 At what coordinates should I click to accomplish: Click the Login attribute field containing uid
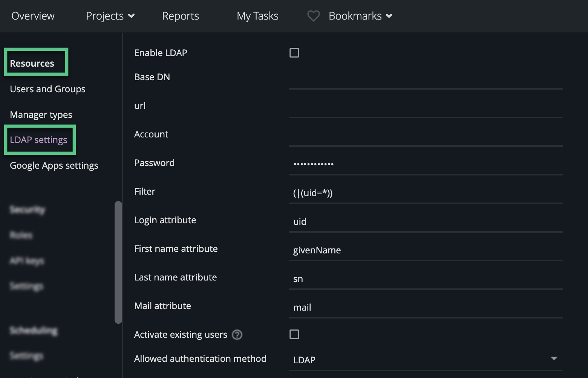[425, 221]
